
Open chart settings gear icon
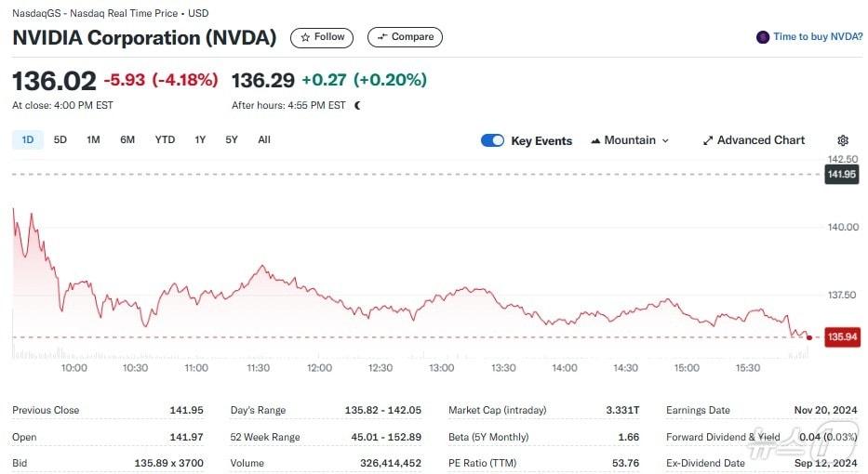pyautogui.click(x=843, y=140)
